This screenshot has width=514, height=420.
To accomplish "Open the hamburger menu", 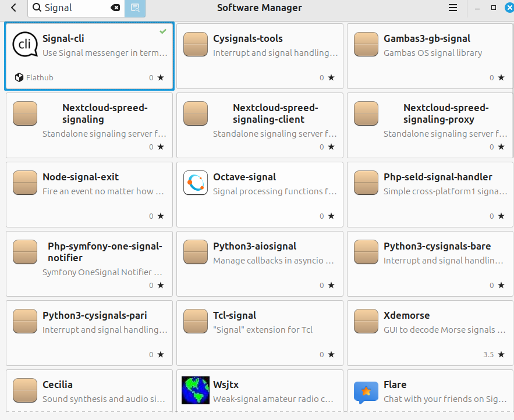I will coord(453,8).
